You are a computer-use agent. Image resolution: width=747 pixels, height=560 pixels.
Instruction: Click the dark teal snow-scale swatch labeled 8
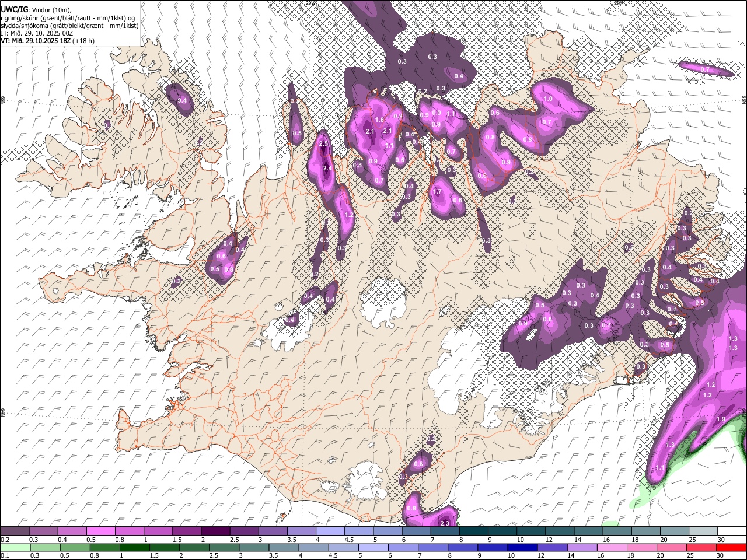pos(474,531)
